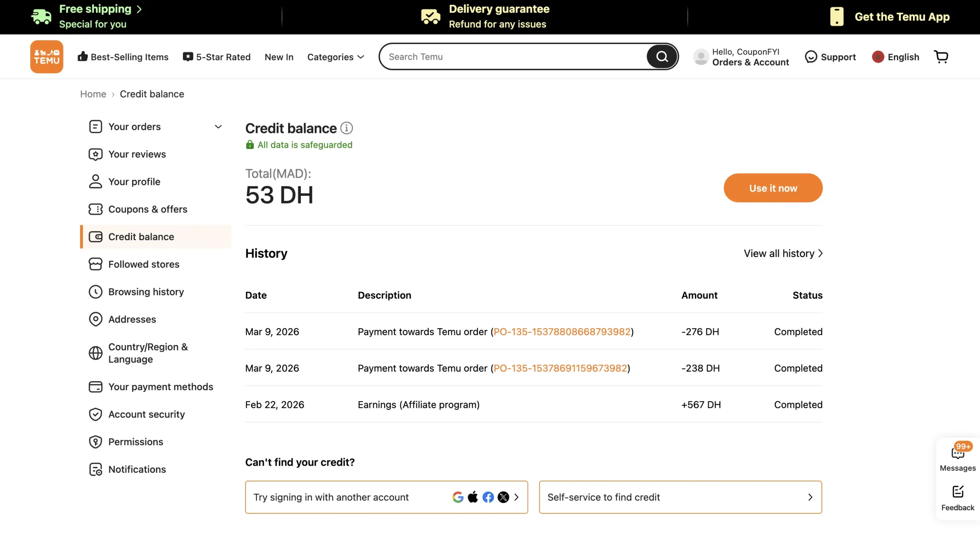Select Your reviews in sidebar

point(137,154)
